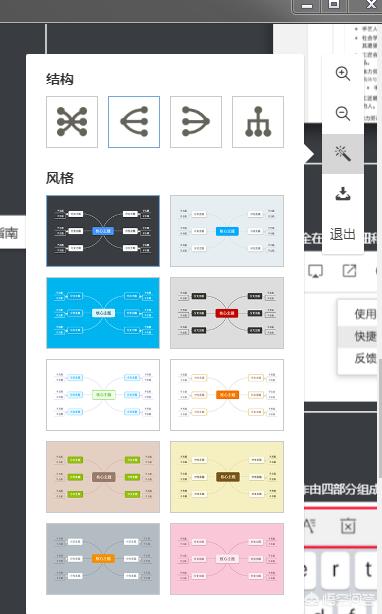Apply the dark gray theme thumbnail
This screenshot has height=614, width=382.
tap(103, 231)
